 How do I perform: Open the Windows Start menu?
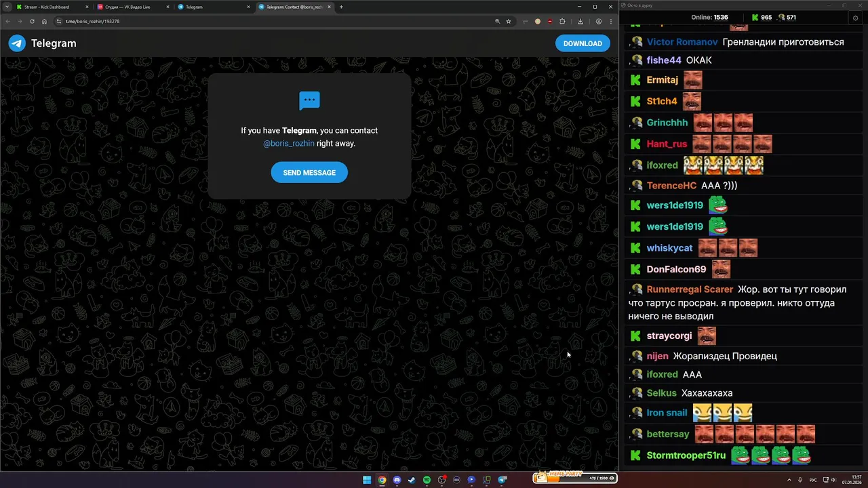pos(367,480)
